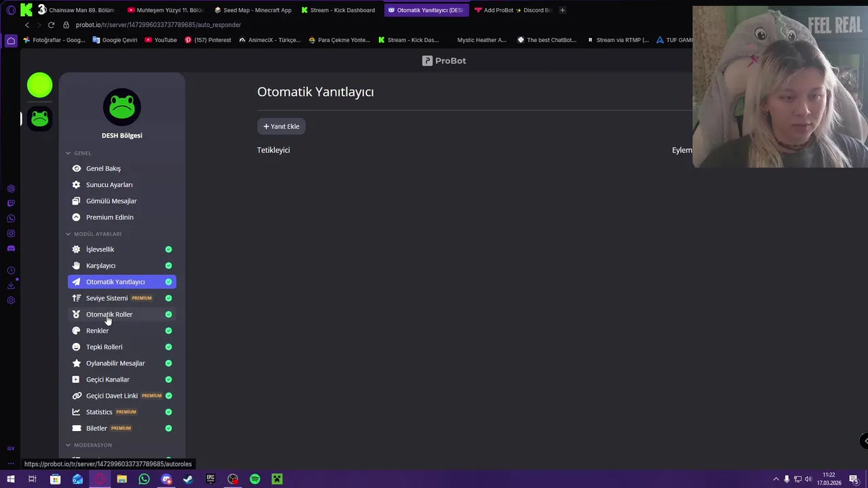Collapse the MODÜL AYARLARI section
The height and width of the screenshot is (488, 868).
[x=94, y=234]
